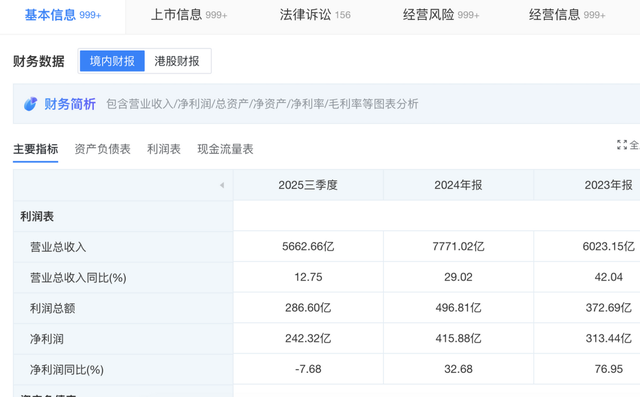Click the 利润总额 row label
Screen dimensions: 640x397
pyautogui.click(x=52, y=308)
